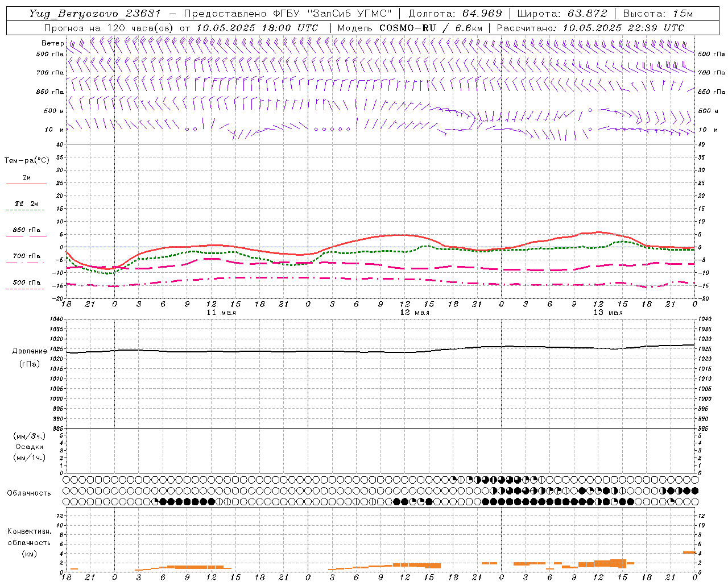This screenshot has height=582, width=728.
Task: Click the 500 гПа temperature legend text
Action: click(26, 282)
